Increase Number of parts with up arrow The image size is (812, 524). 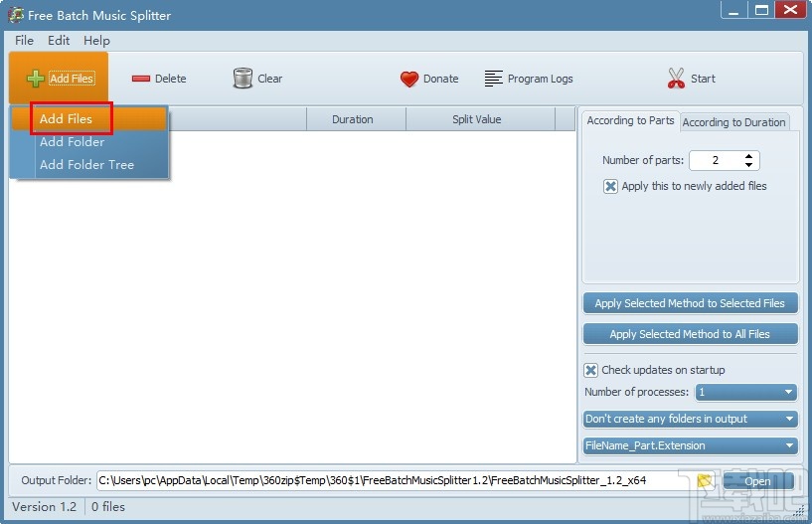(748, 156)
